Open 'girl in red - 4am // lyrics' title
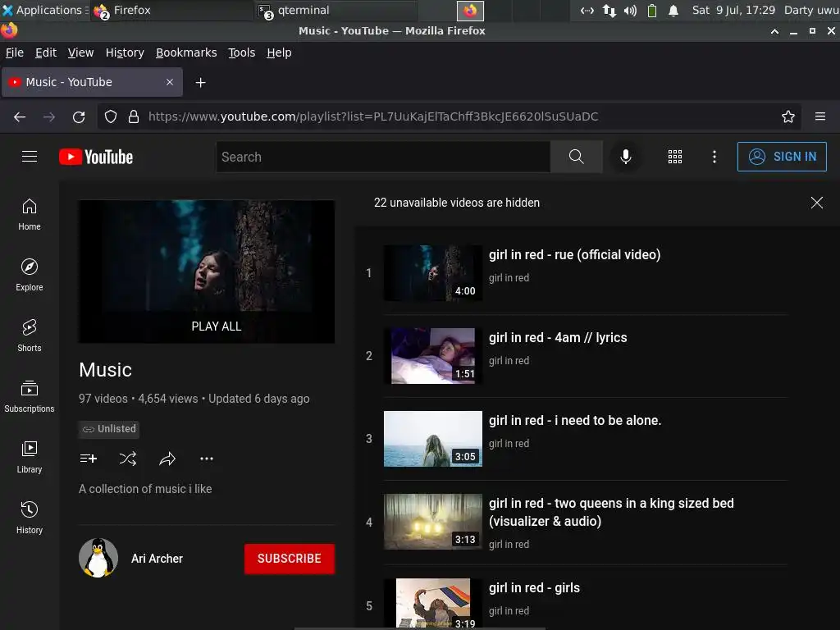The image size is (840, 630). (x=558, y=337)
